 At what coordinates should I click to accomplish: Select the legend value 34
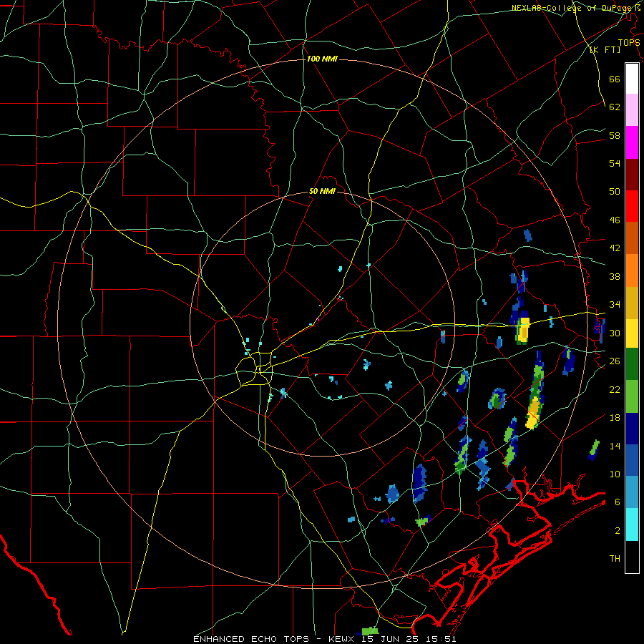[x=615, y=305]
